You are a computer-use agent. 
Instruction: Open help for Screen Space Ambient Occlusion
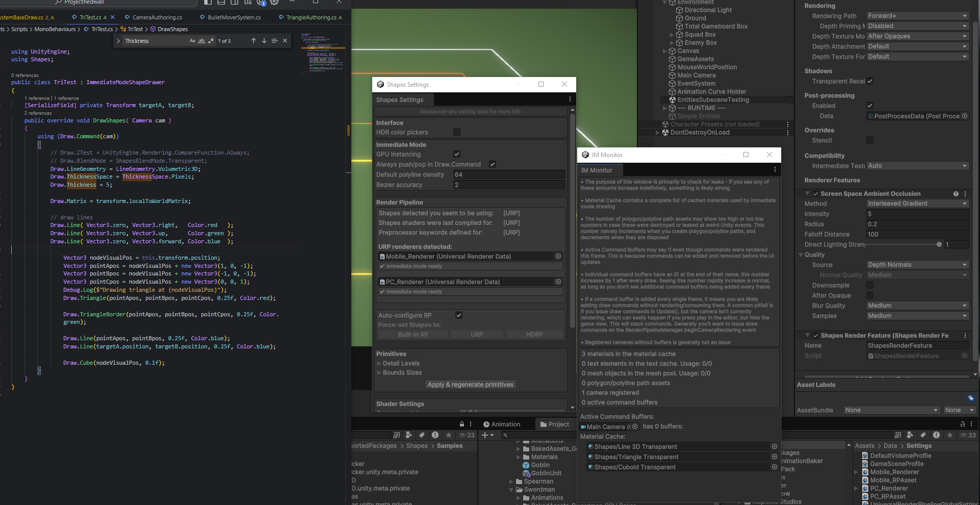click(x=956, y=194)
